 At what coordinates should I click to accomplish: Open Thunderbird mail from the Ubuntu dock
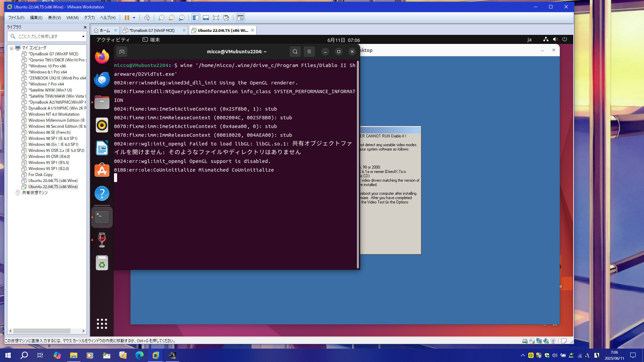tap(102, 79)
